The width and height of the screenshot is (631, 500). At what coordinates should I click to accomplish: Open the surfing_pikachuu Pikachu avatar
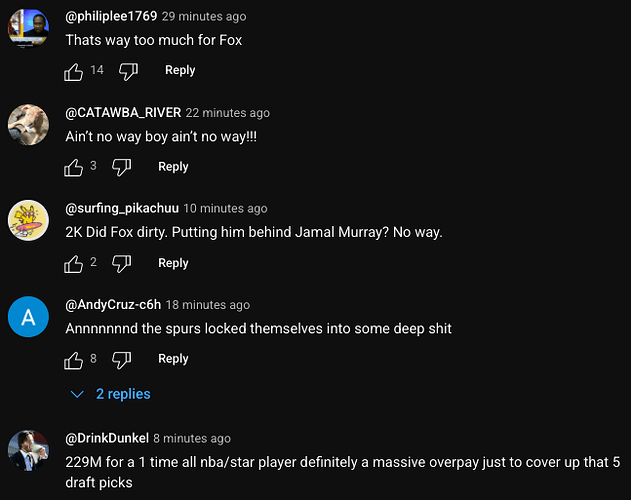[x=28, y=220]
